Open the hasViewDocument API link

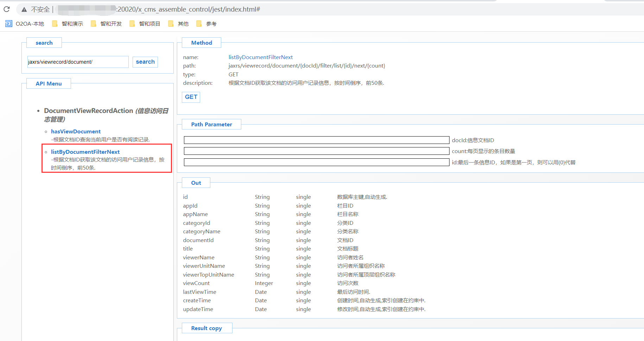tap(76, 132)
